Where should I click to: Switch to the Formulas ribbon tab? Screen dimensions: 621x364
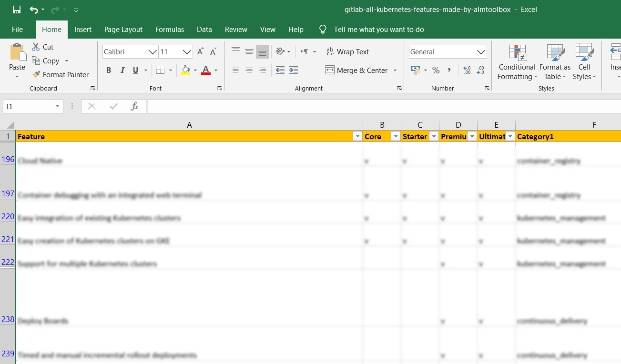tap(169, 30)
